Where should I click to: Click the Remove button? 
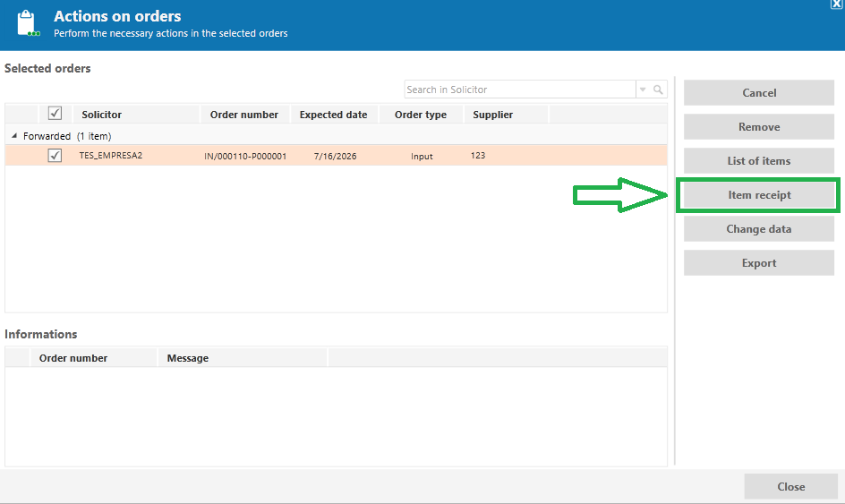tap(759, 127)
